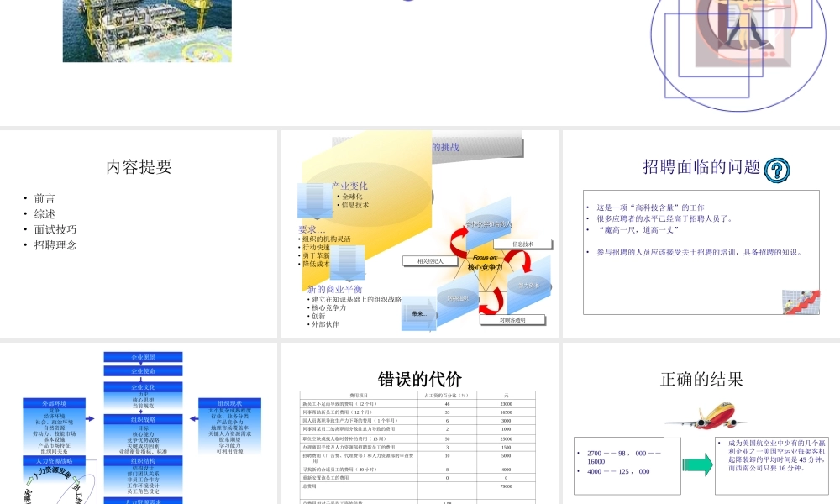Click the red staircase clipart icon
This screenshot has width=840, height=504.
coord(801,302)
